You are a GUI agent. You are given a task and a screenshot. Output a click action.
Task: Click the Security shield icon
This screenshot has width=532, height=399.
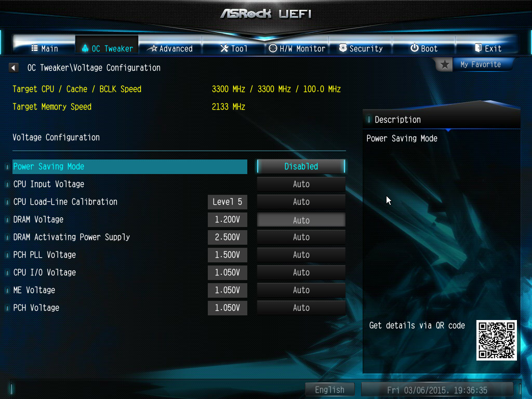(x=343, y=48)
